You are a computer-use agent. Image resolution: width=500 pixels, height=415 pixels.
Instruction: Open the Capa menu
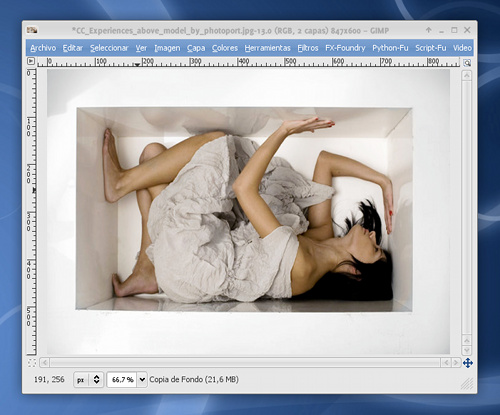click(196, 48)
